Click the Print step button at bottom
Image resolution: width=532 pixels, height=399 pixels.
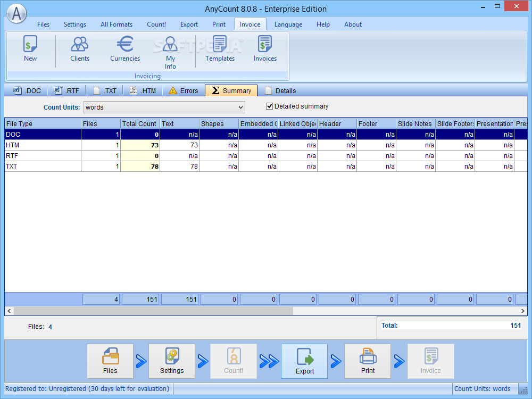click(x=368, y=361)
